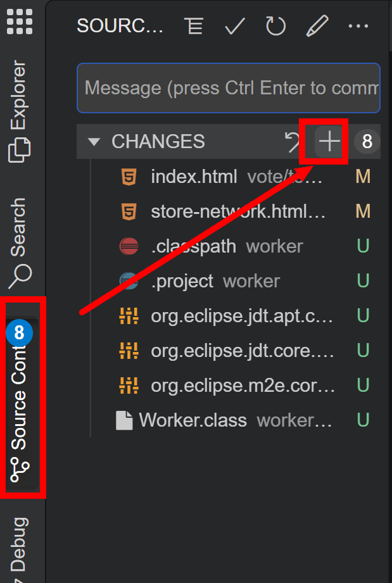This screenshot has height=583, width=392.
Task: Stage all changes with the plus icon
Action: 329,142
